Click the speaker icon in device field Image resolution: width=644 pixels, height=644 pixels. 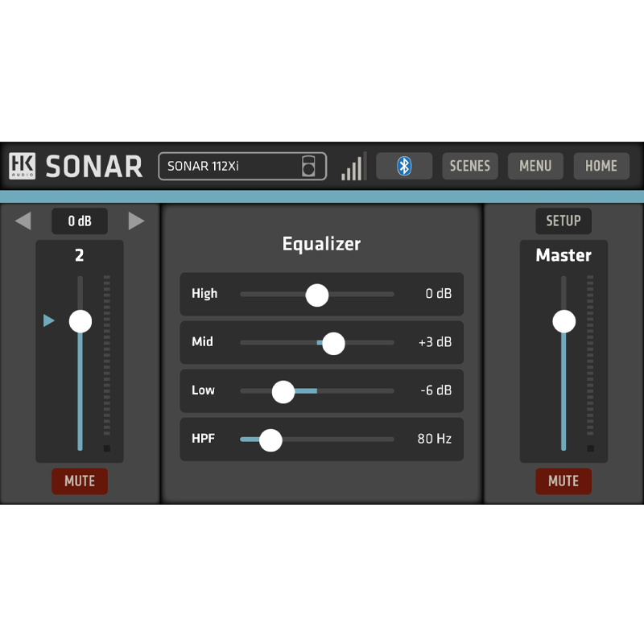[309, 166]
